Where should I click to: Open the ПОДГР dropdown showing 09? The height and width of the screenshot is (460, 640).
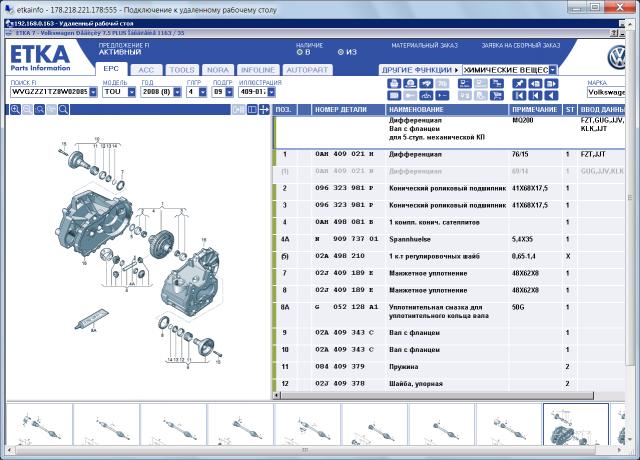(x=229, y=92)
